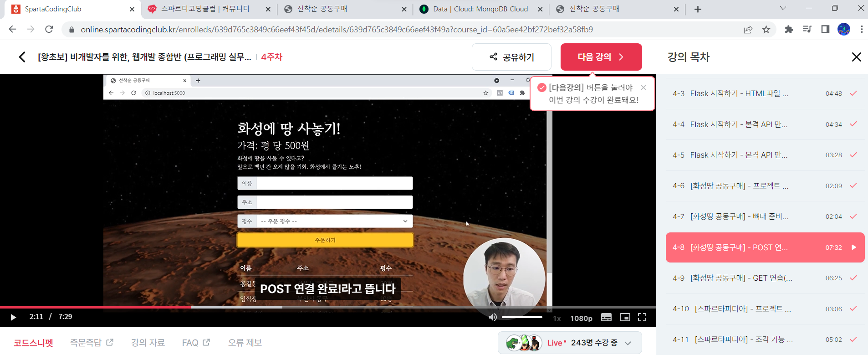This screenshot has width=868, height=355.
Task: Switch to the 스파르타코딩클럽 커뮤니티 tab
Action: coord(209,9)
